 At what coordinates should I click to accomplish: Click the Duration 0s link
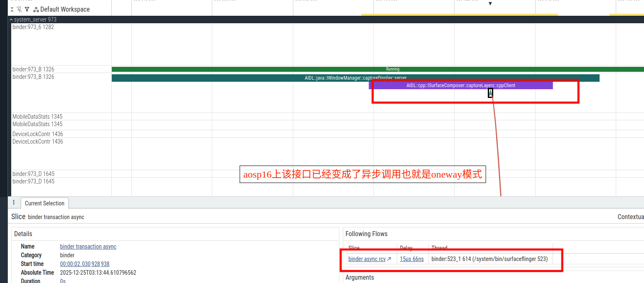[x=63, y=281]
